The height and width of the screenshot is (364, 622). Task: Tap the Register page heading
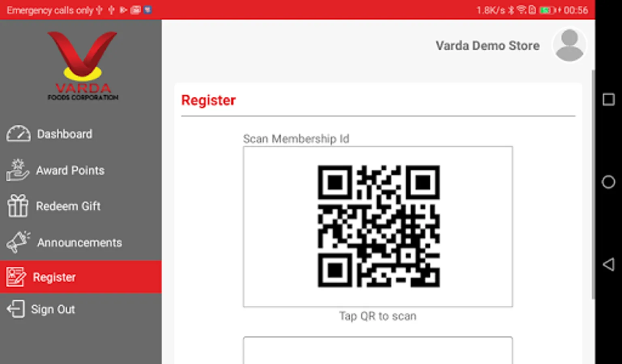(209, 100)
